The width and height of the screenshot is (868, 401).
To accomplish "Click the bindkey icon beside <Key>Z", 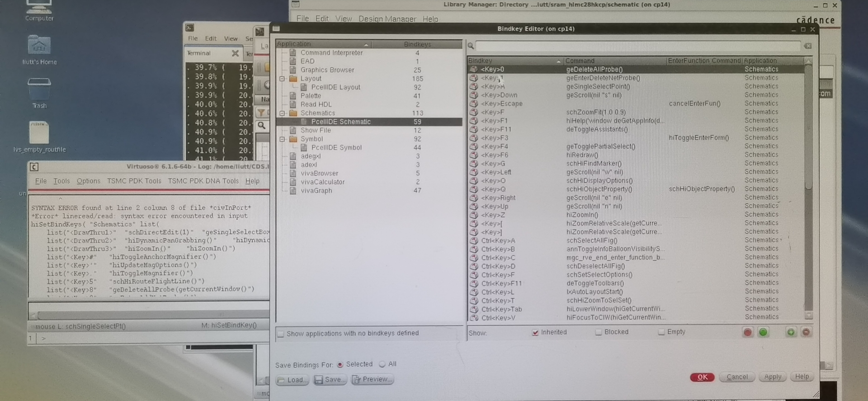I will [x=473, y=215].
